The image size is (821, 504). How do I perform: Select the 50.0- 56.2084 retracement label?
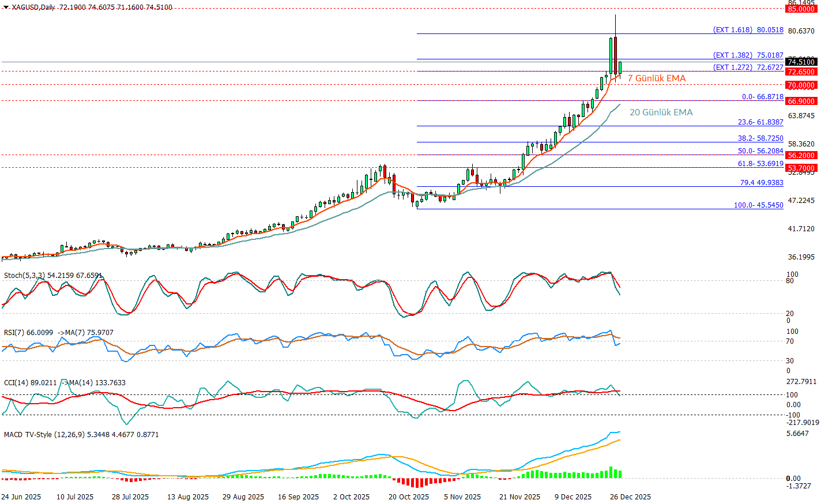pyautogui.click(x=760, y=151)
